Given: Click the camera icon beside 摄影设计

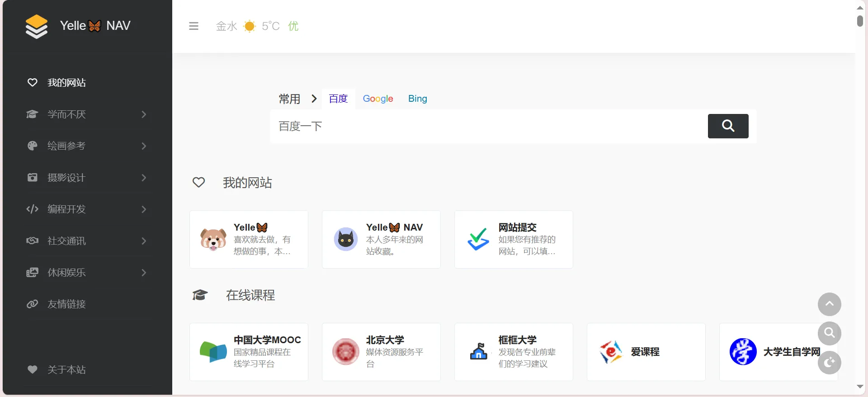Looking at the screenshot, I should tap(32, 177).
